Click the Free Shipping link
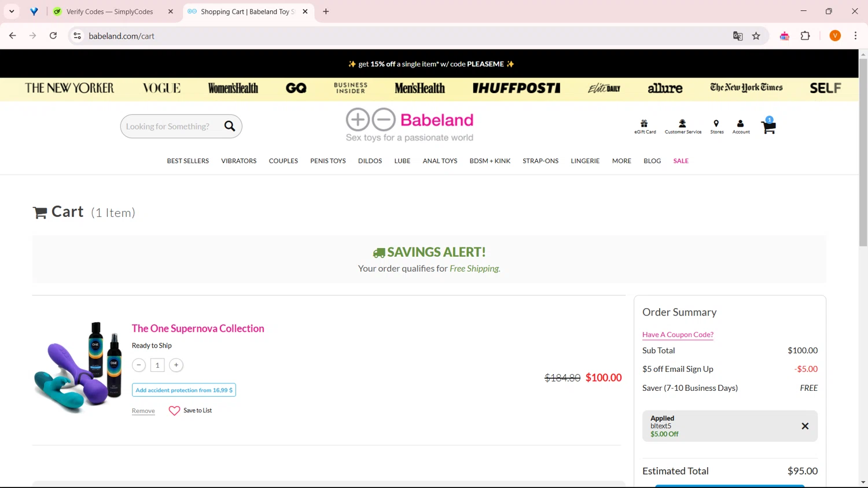This screenshot has height=488, width=868. 475,268
